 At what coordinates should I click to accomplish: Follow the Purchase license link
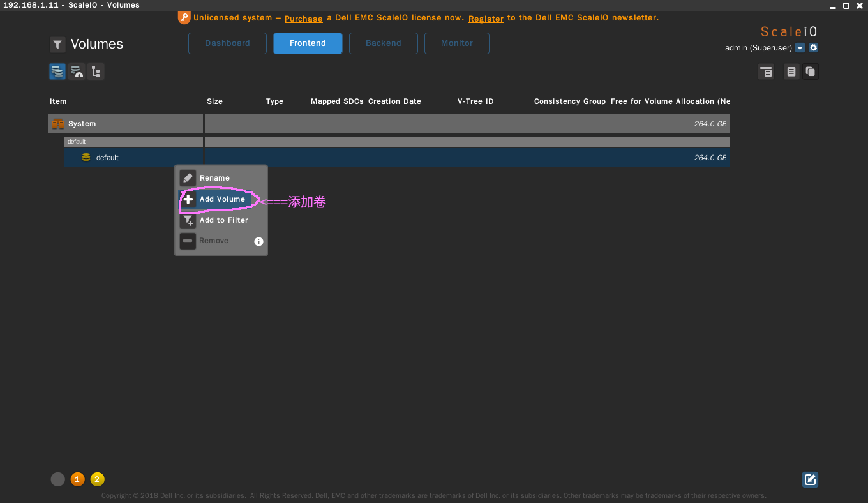(x=303, y=19)
